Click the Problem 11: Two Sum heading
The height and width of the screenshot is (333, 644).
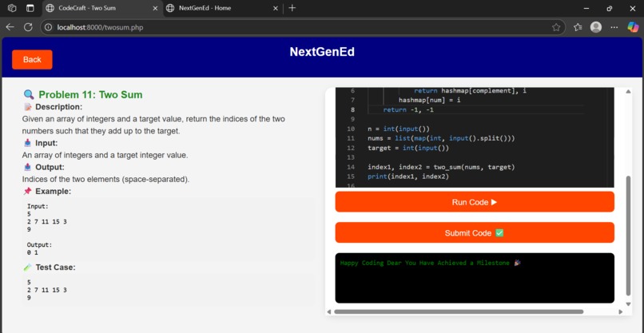tap(90, 95)
